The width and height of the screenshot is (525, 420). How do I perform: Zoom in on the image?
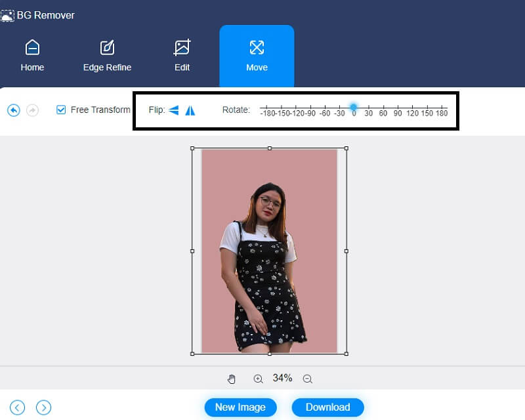coord(259,378)
